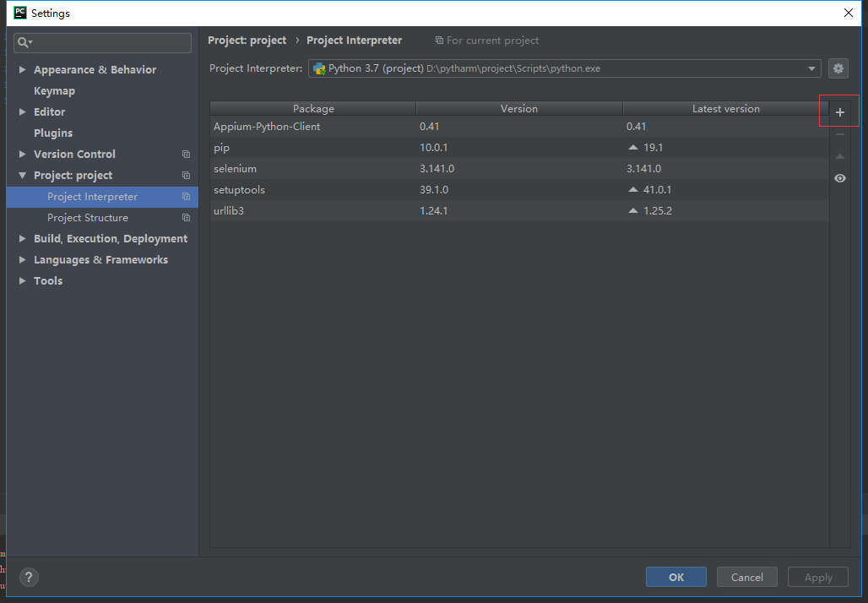Click the upgrade arrow icon beside the package list
This screenshot has width=868, height=603.
(x=838, y=156)
